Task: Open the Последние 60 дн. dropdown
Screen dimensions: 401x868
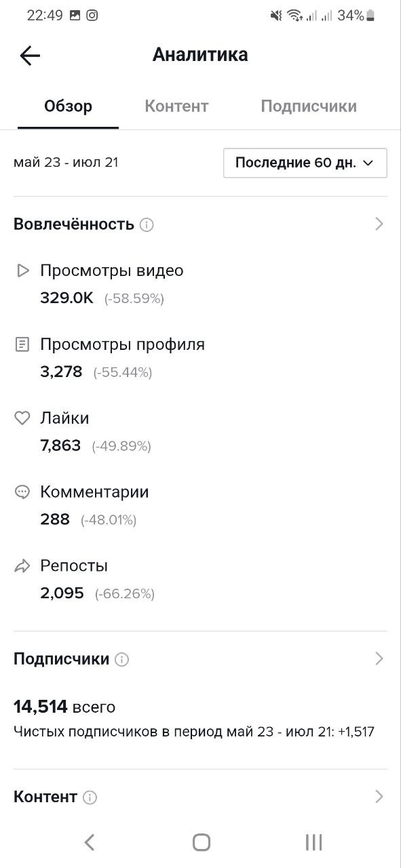Action: pos(305,163)
